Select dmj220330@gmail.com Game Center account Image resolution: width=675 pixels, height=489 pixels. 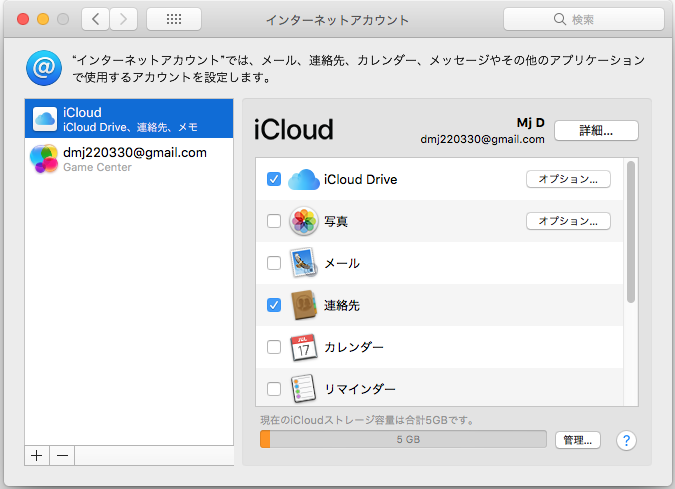129,159
